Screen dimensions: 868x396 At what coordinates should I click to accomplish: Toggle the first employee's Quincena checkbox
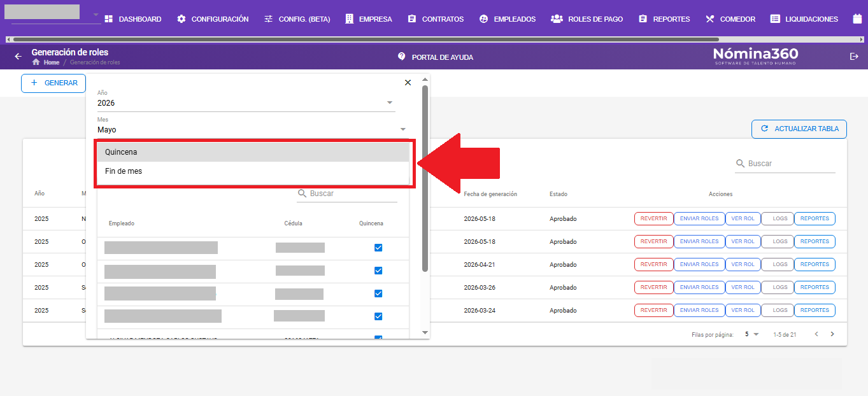pos(378,248)
